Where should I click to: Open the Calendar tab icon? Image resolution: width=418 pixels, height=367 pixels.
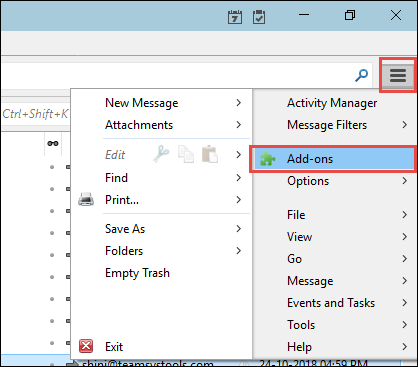tap(235, 17)
